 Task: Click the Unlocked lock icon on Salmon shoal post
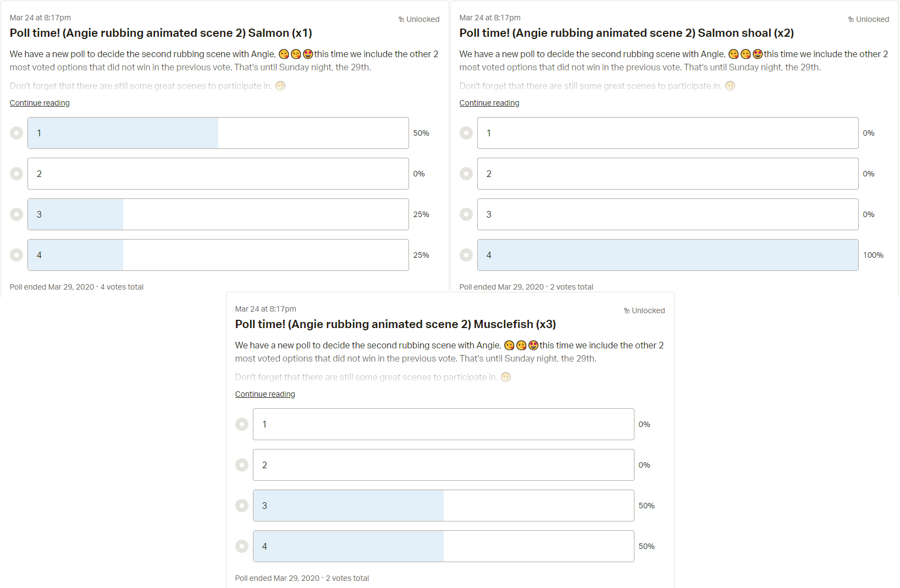[851, 20]
